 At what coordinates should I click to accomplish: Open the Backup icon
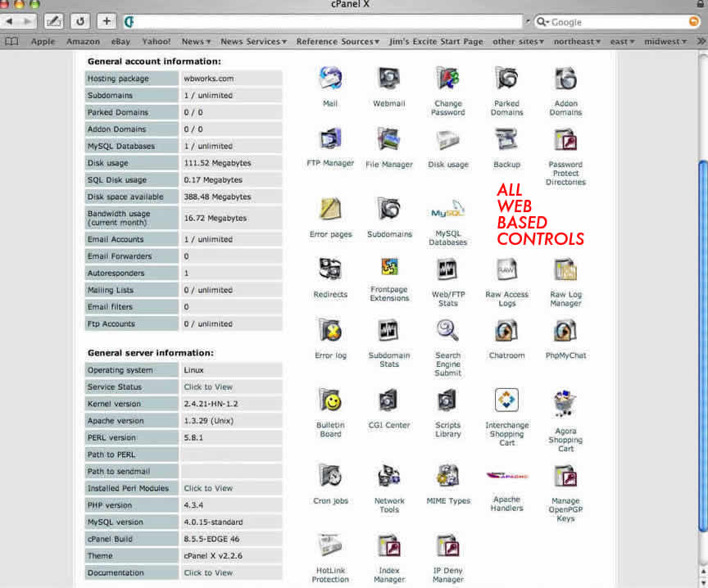tap(506, 139)
